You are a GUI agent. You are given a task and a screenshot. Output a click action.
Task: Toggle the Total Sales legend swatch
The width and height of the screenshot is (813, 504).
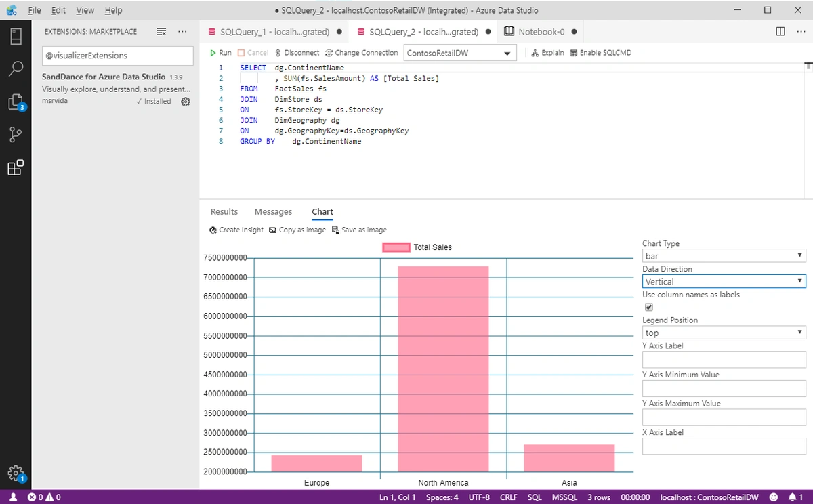pos(396,247)
